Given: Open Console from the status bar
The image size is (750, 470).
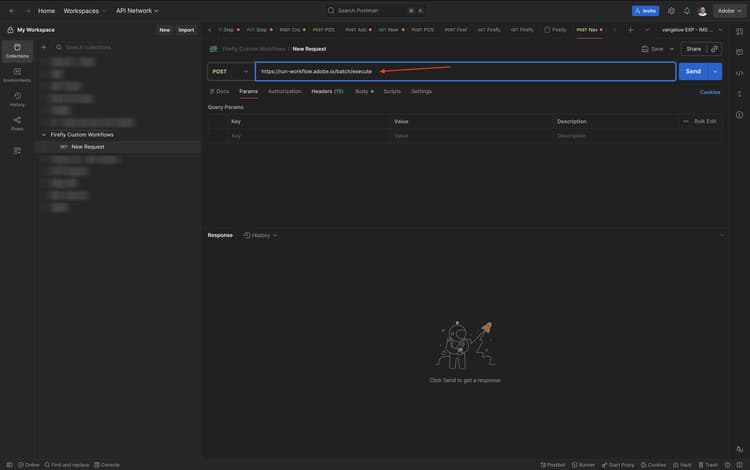Looking at the screenshot, I should [x=107, y=465].
